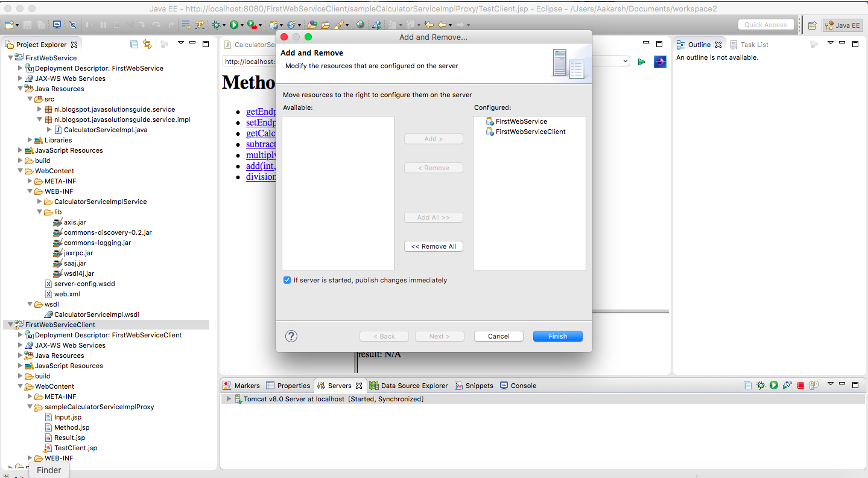Screen dimensions: 868x478
Task: Select FirstWebServiceClient in the Configured list
Action: coord(525,132)
